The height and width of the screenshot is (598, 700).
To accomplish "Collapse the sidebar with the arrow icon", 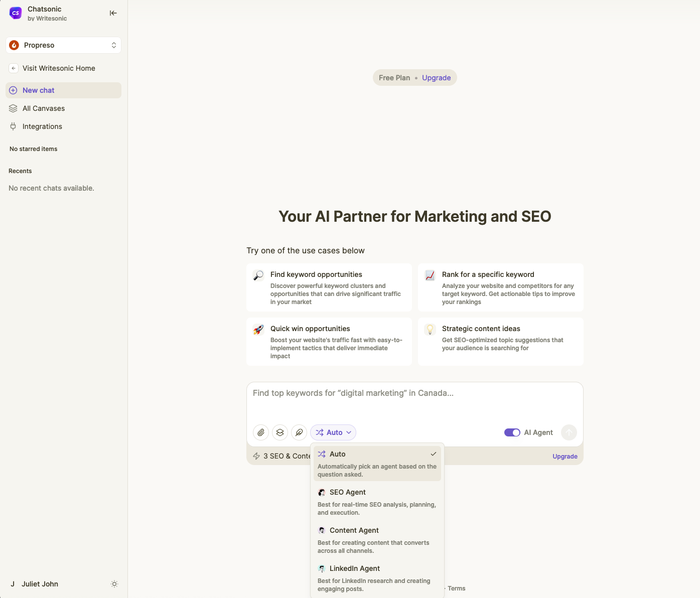I will (113, 13).
